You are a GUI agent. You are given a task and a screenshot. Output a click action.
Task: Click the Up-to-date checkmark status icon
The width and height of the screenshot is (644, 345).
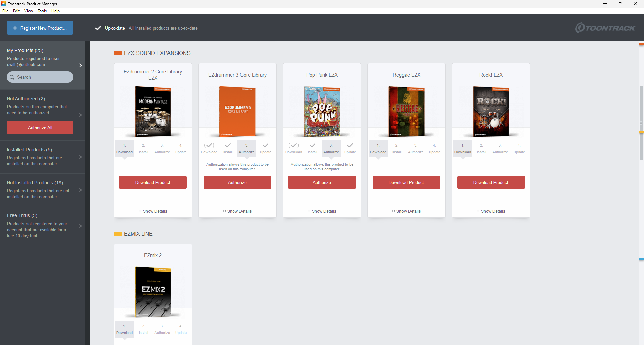[x=98, y=28]
